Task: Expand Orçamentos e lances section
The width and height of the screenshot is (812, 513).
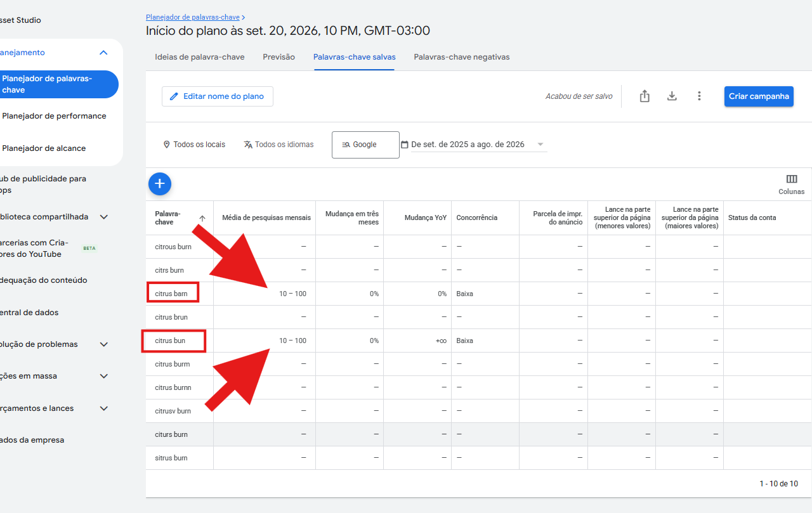Action: pos(104,408)
